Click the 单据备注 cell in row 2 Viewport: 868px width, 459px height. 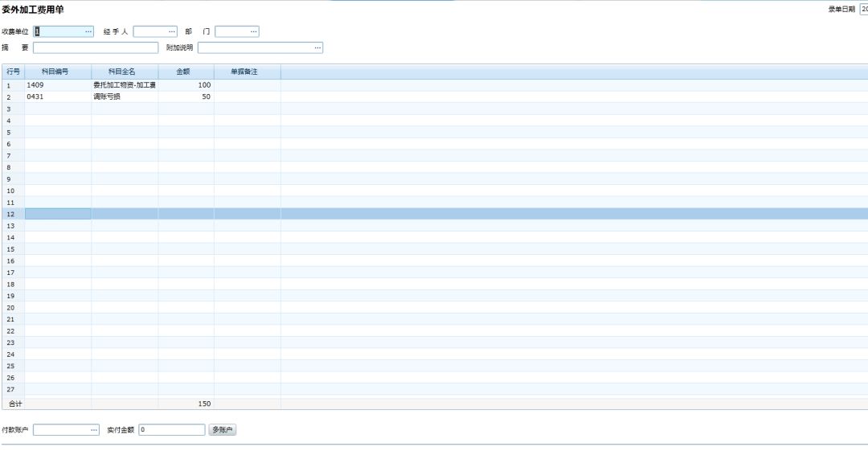248,97
